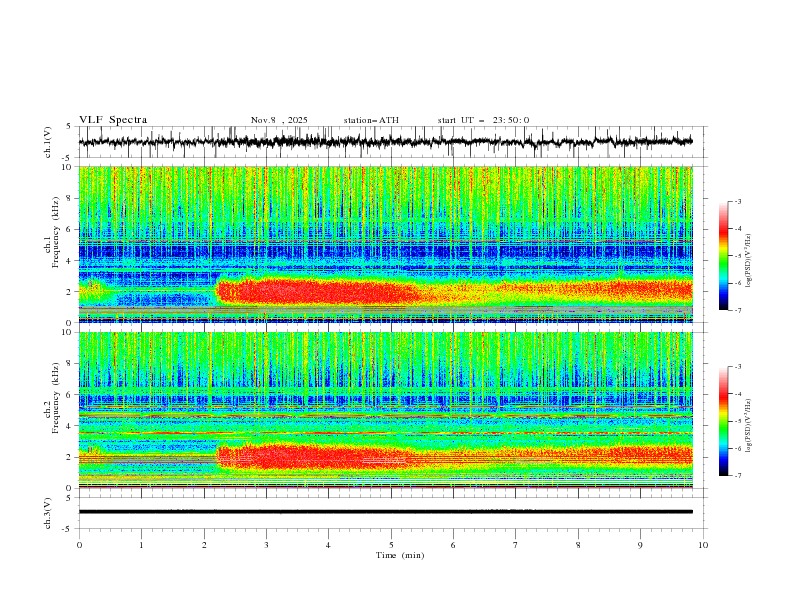
Task: Click the '-7' label on ch.2 color scale
Action: click(x=737, y=476)
